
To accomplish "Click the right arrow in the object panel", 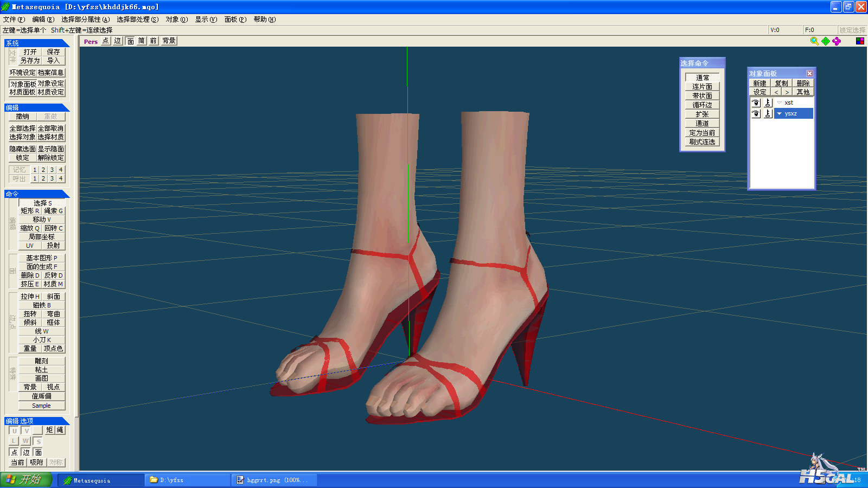I will [x=787, y=92].
